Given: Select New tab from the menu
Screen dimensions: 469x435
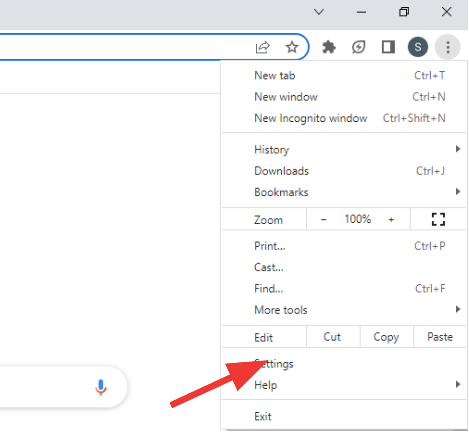Looking at the screenshot, I should pos(344,76).
